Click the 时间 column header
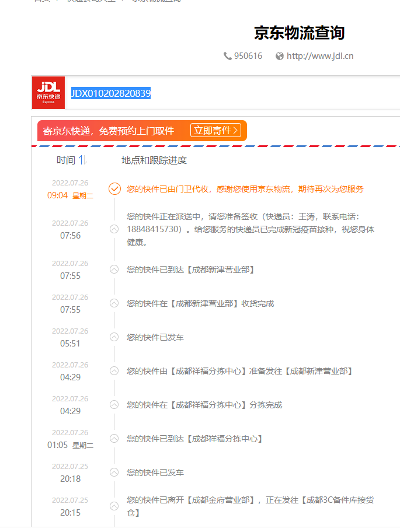400x532 pixels. [x=66, y=160]
